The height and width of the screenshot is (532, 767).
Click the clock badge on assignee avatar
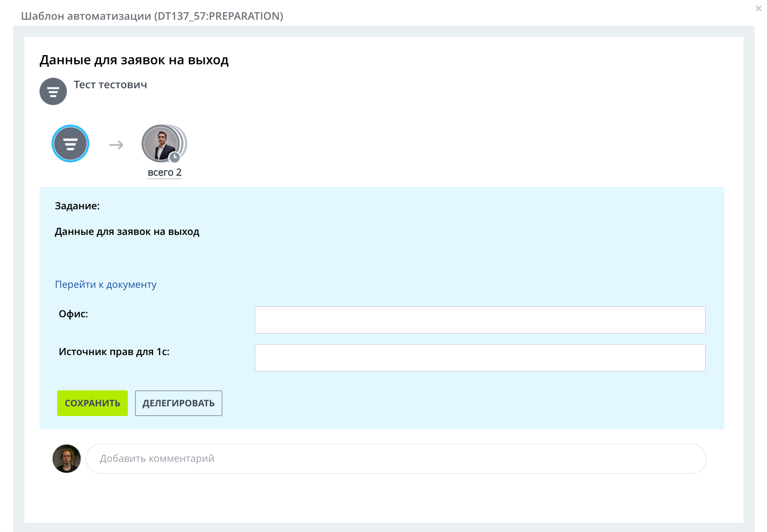[x=175, y=157]
